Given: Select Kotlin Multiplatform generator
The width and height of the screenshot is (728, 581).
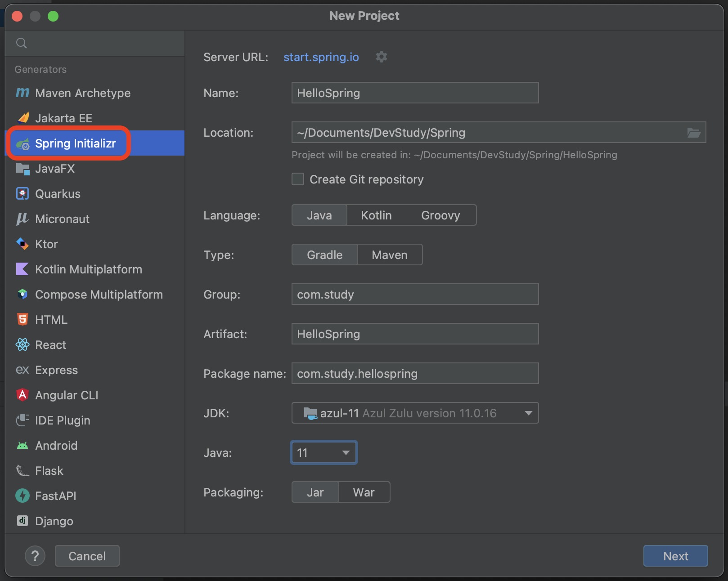Looking at the screenshot, I should [94, 269].
